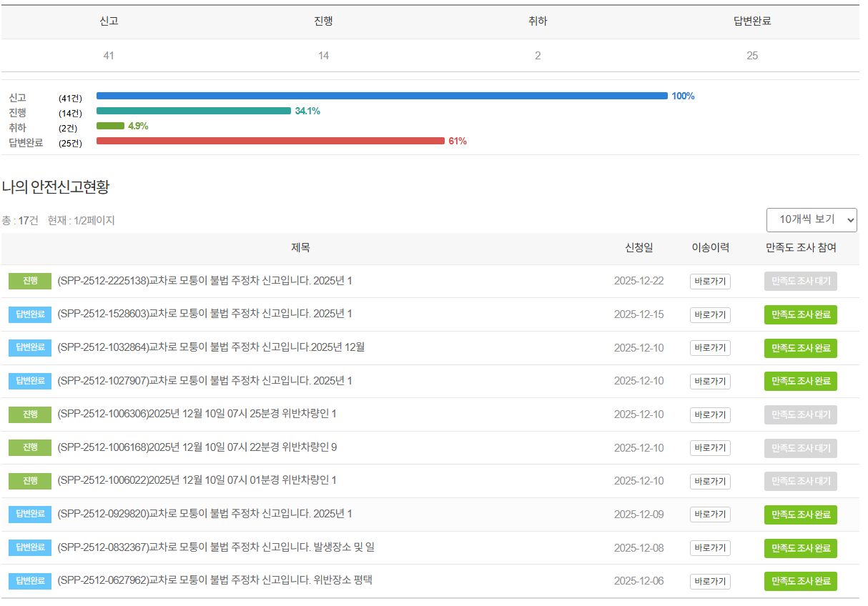Click 바로가기 for report SPP-2512-2225138
The width and height of the screenshot is (868, 606).
tap(709, 282)
